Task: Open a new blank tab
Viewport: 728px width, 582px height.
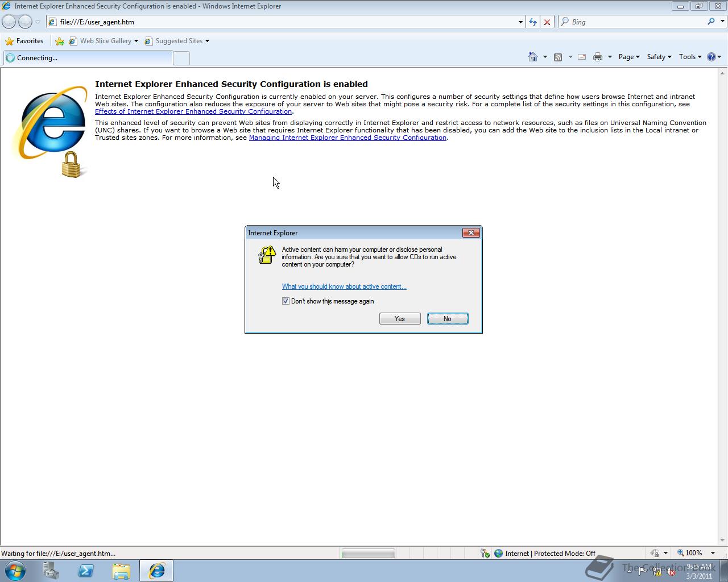Action: (x=181, y=58)
